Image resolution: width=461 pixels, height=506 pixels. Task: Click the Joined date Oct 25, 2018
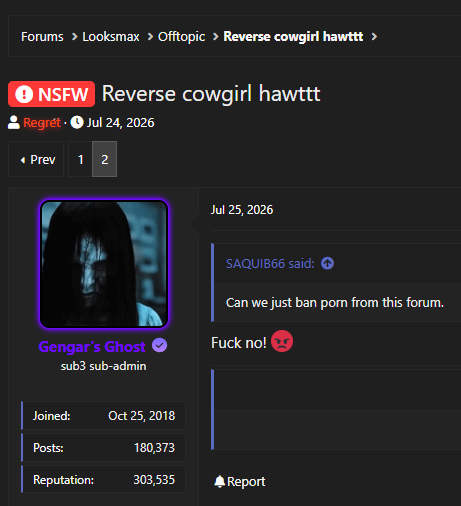pos(142,416)
